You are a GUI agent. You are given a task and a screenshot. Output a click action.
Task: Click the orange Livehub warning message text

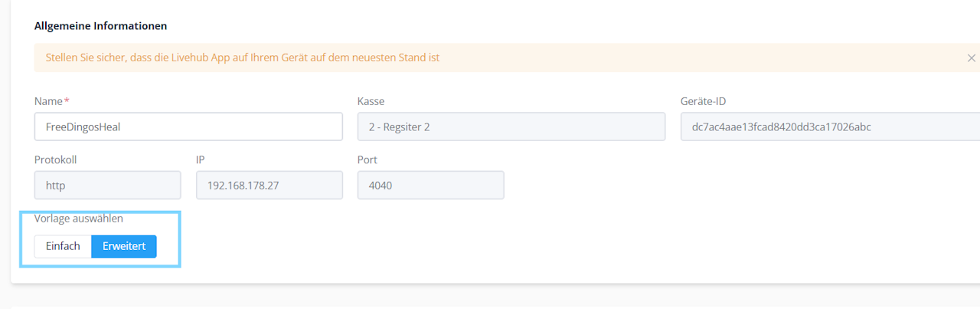[x=243, y=58]
